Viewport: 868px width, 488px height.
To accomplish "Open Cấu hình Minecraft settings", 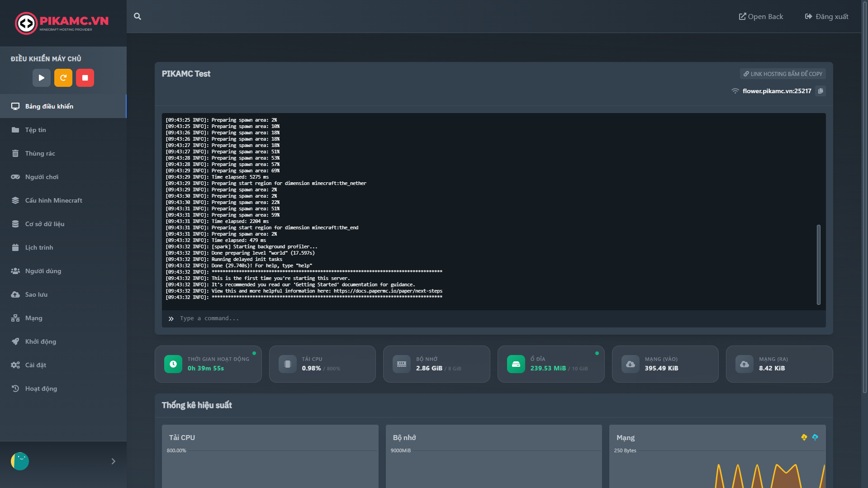I will pos(53,200).
